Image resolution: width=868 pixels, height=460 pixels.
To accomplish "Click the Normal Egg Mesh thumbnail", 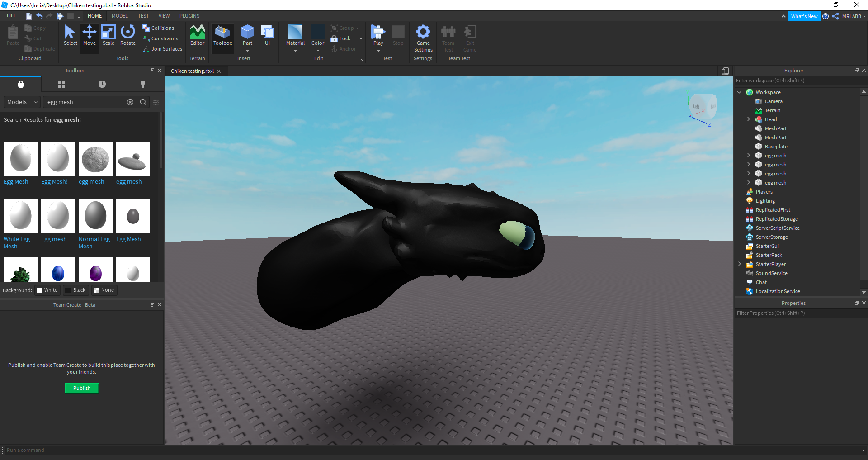I will click(x=95, y=216).
